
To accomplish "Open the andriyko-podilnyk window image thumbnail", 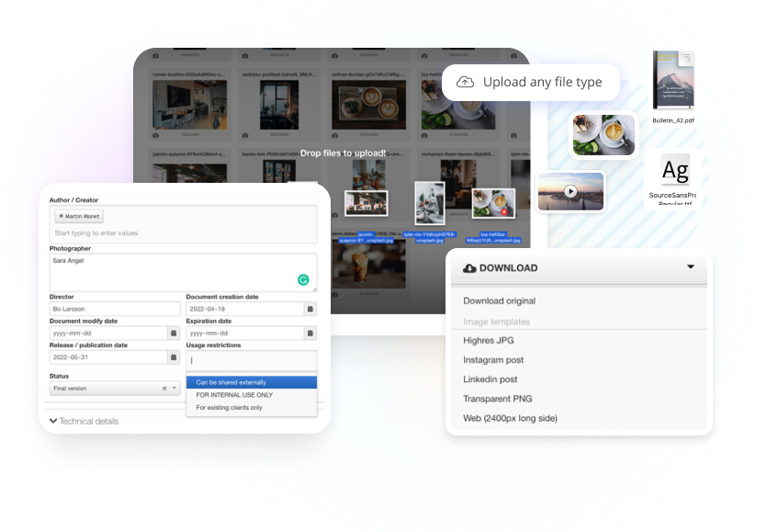I will click(x=279, y=105).
